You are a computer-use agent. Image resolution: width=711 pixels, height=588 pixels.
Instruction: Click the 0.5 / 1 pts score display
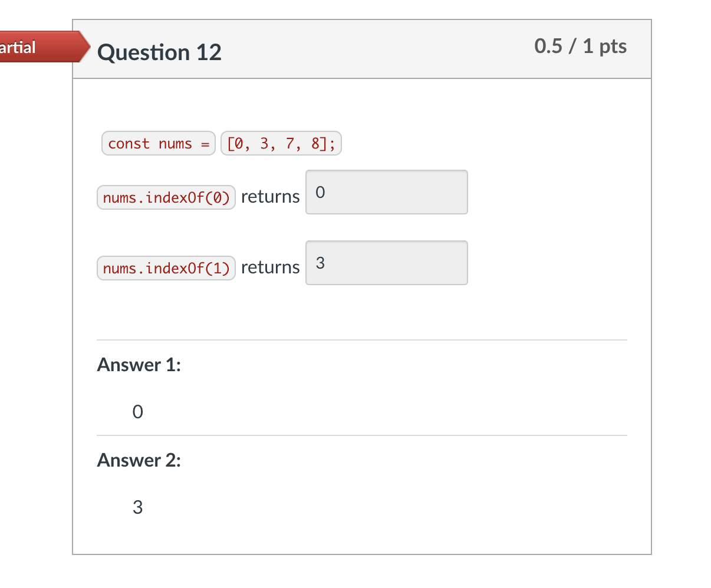coord(580,46)
